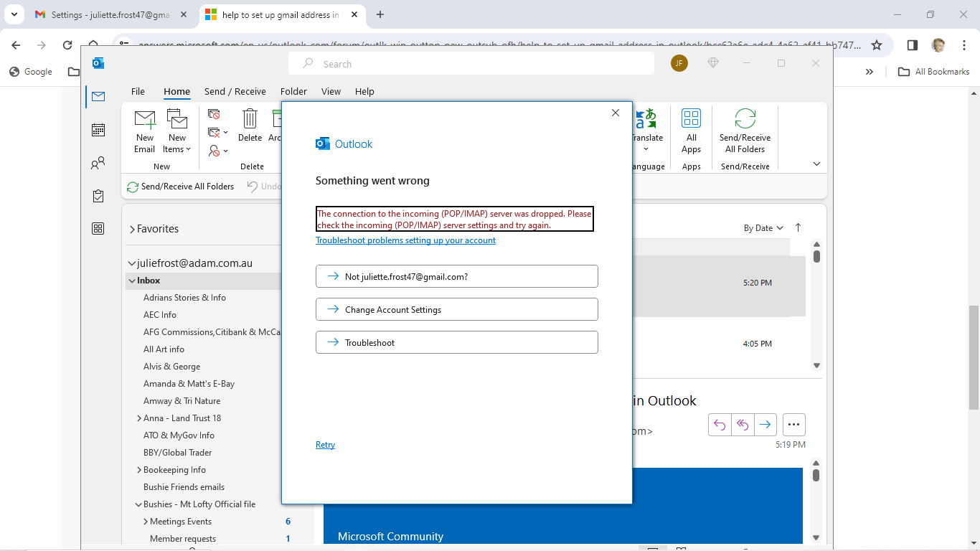Open the More Apps grid icon in Outlook's sidebar
Screen dimensions: 980x551
[x=98, y=229]
